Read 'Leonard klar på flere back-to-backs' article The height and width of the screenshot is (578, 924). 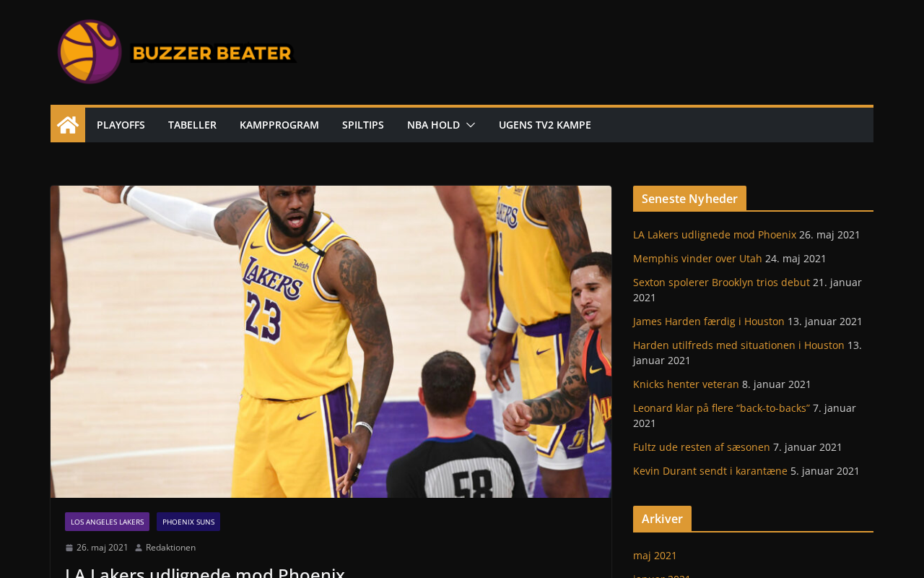pos(721,408)
